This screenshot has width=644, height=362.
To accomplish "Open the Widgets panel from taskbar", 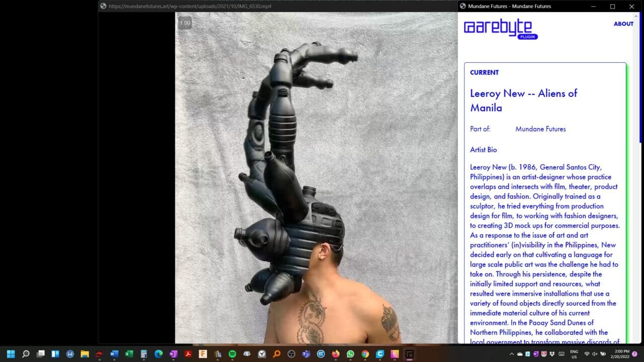I will pyautogui.click(x=55, y=354).
